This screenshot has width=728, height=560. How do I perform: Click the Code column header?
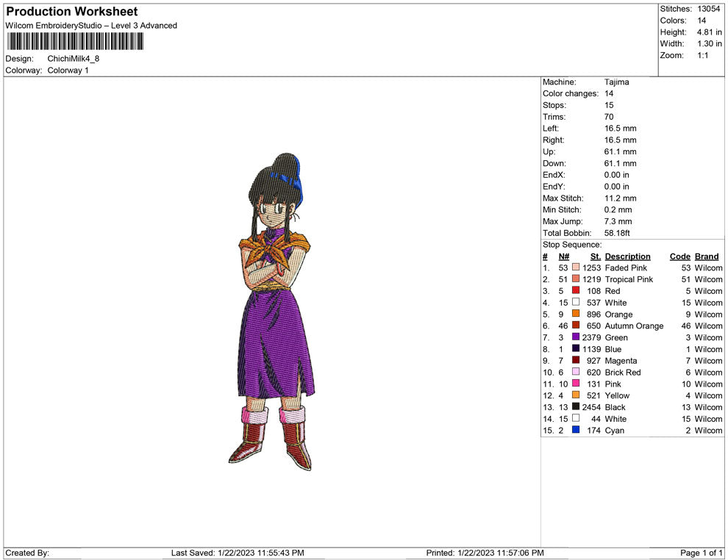coord(679,256)
